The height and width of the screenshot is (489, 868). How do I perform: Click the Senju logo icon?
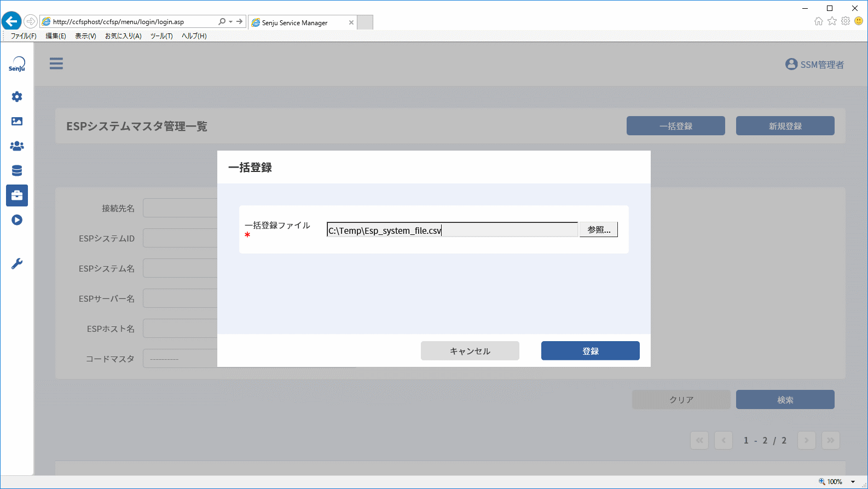coord(17,64)
